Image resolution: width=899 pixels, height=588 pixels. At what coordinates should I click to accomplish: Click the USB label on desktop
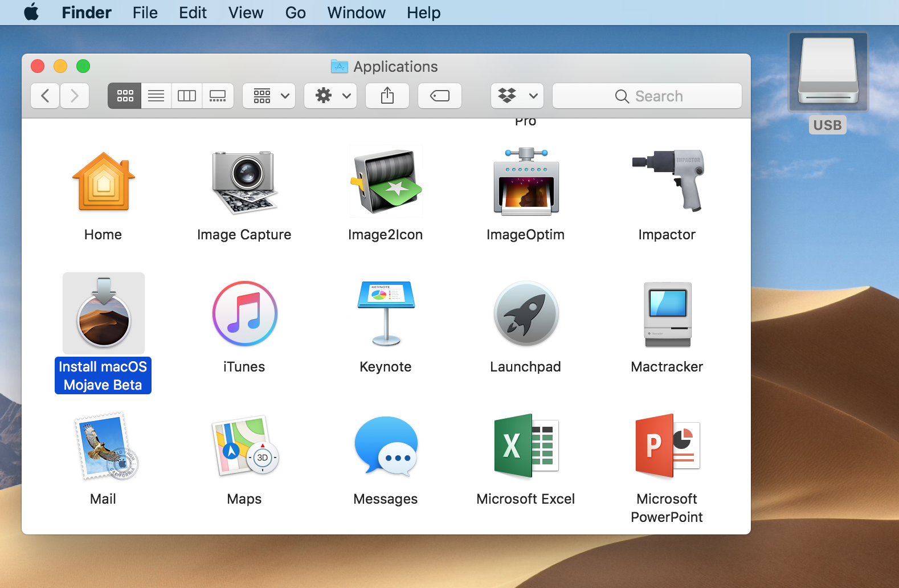tap(828, 125)
